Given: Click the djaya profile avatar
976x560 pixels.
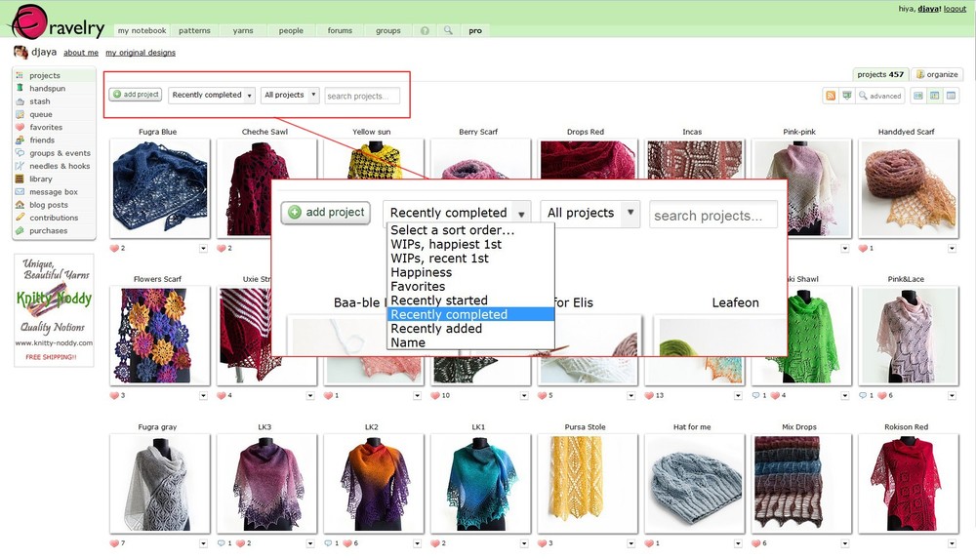Looking at the screenshot, I should pyautogui.click(x=20, y=53).
